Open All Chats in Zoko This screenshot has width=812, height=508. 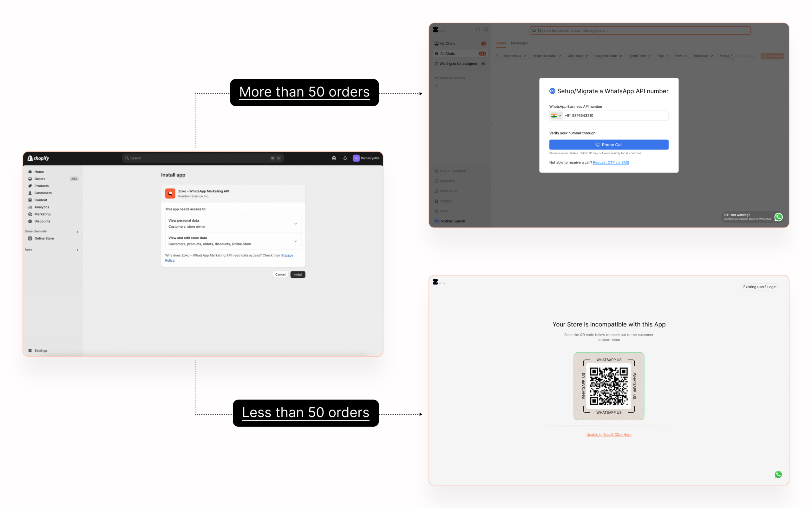click(460, 54)
